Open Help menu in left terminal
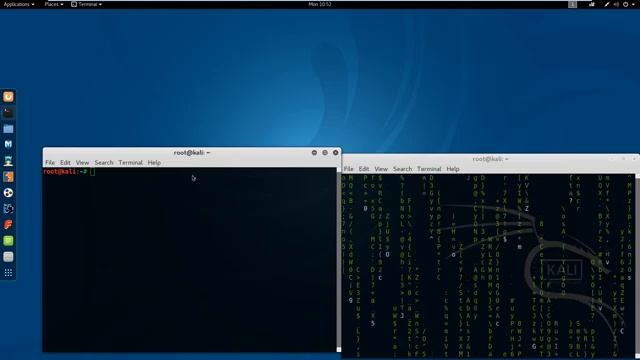Viewport: 640px width, 360px height. point(154,162)
